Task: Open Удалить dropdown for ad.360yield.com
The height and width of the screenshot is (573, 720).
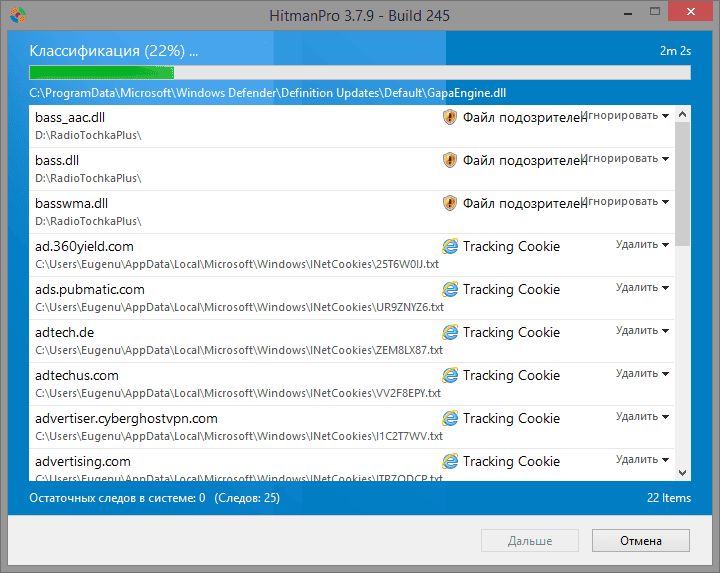Action: point(642,245)
